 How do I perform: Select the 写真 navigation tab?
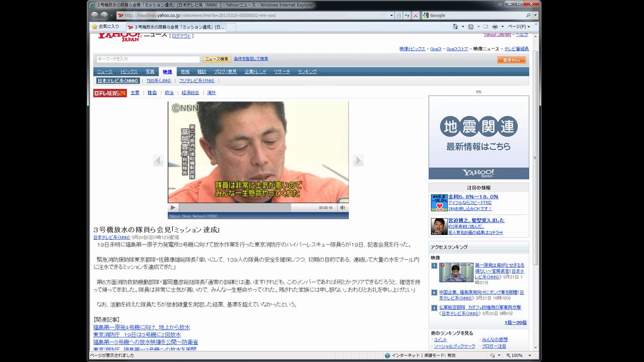150,71
